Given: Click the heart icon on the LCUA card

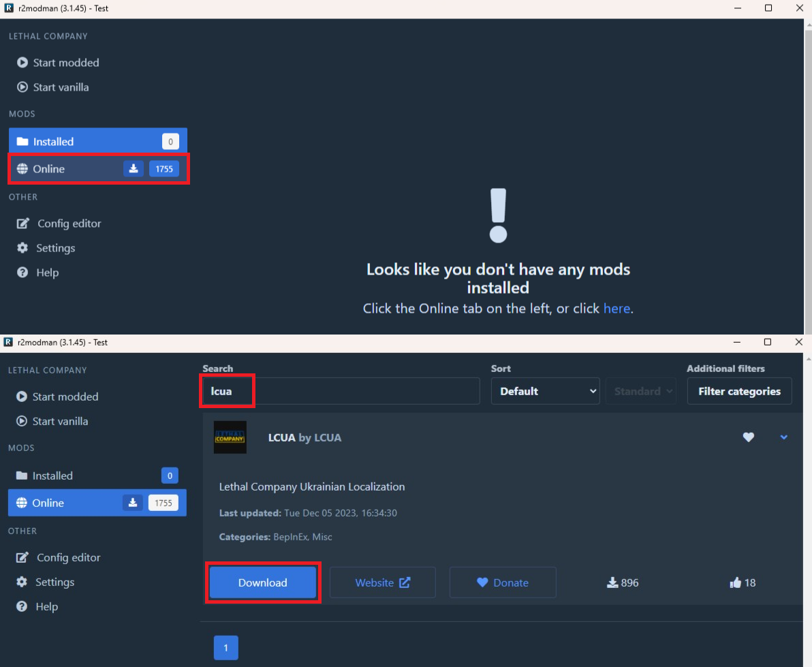Looking at the screenshot, I should [748, 437].
